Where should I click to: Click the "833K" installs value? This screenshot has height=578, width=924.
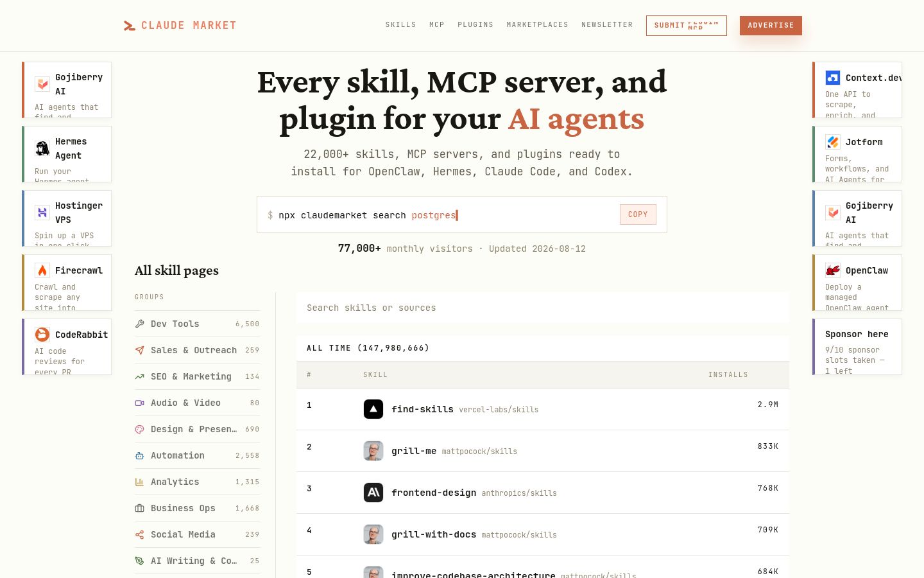click(768, 446)
